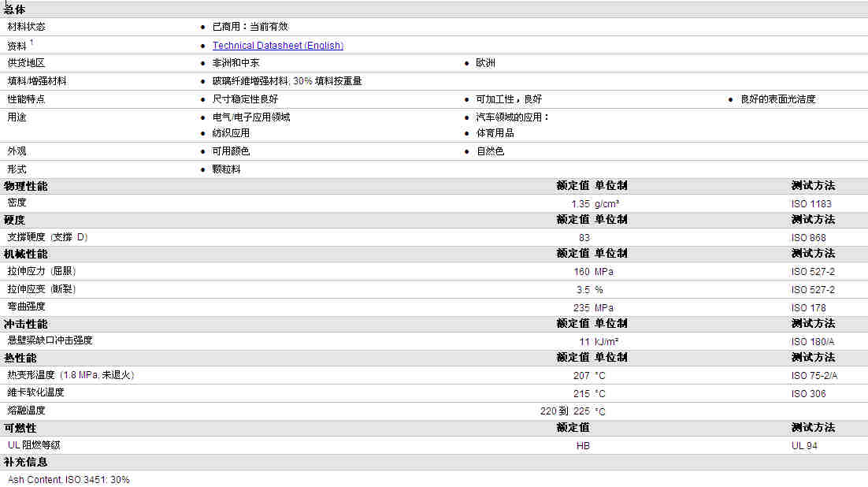This screenshot has height=487, width=868.
Task: Click the 可燃性 section header
Action: [20, 428]
